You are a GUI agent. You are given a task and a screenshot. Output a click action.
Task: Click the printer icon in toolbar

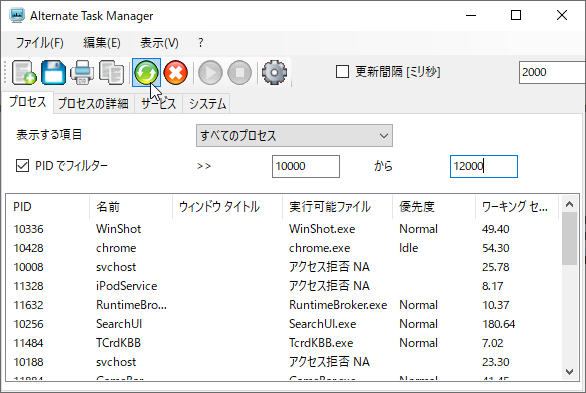82,72
